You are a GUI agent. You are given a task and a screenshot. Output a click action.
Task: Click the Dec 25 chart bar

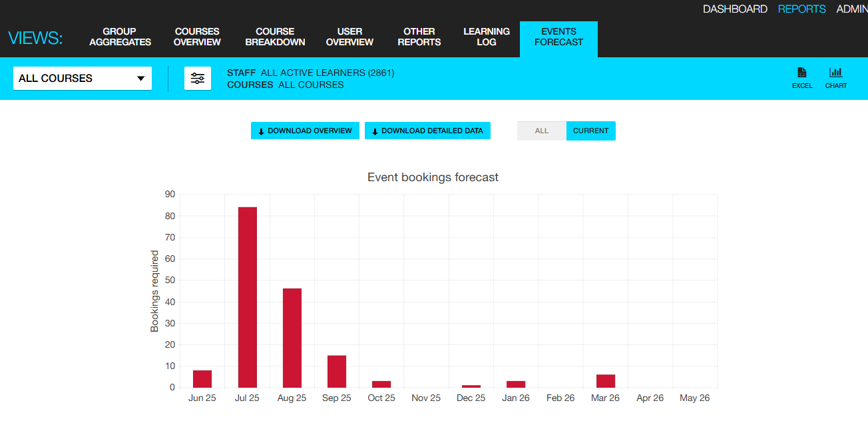[x=471, y=386]
